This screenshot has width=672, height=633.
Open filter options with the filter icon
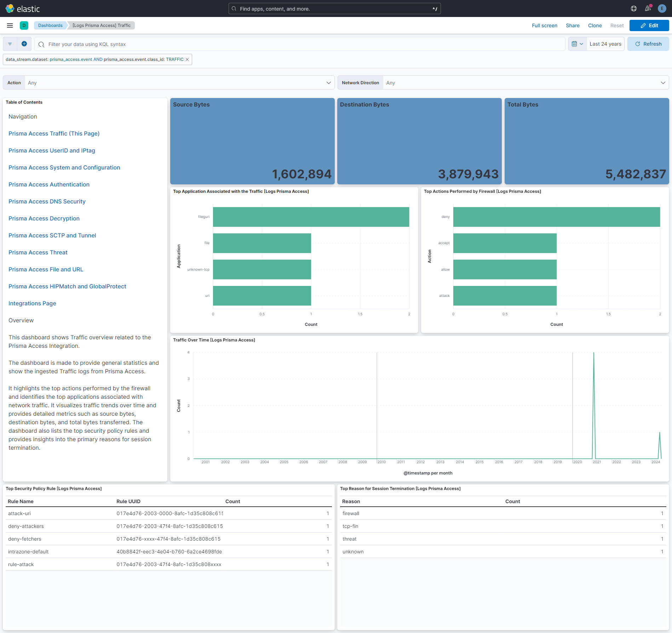pos(10,44)
